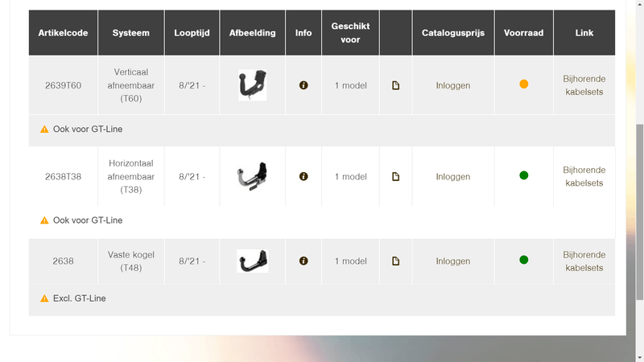Screen dimensions: 644x362
Task: Open the Horizontaal afneembaar towbar thumbnail
Action: (252, 176)
